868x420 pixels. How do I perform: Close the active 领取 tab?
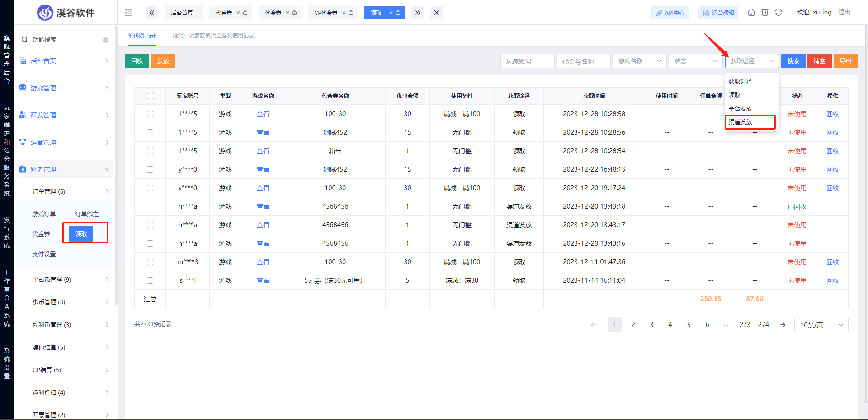(x=391, y=13)
